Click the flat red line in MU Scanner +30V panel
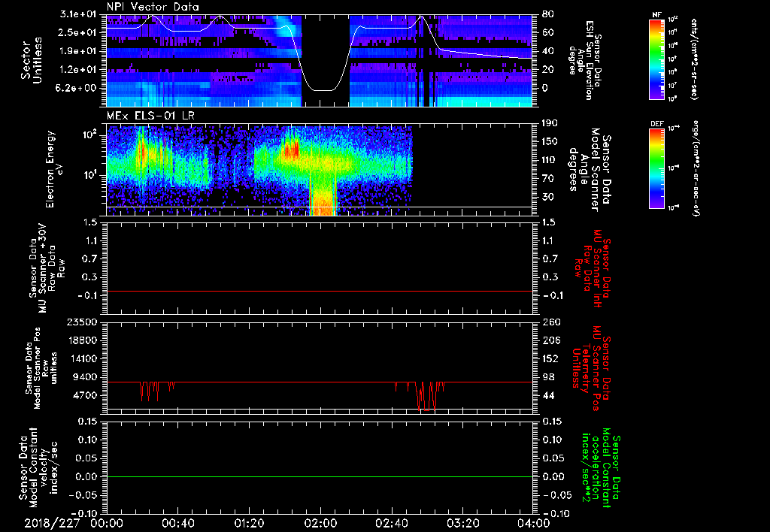Screen dimensions: 770x532 (x=320, y=292)
